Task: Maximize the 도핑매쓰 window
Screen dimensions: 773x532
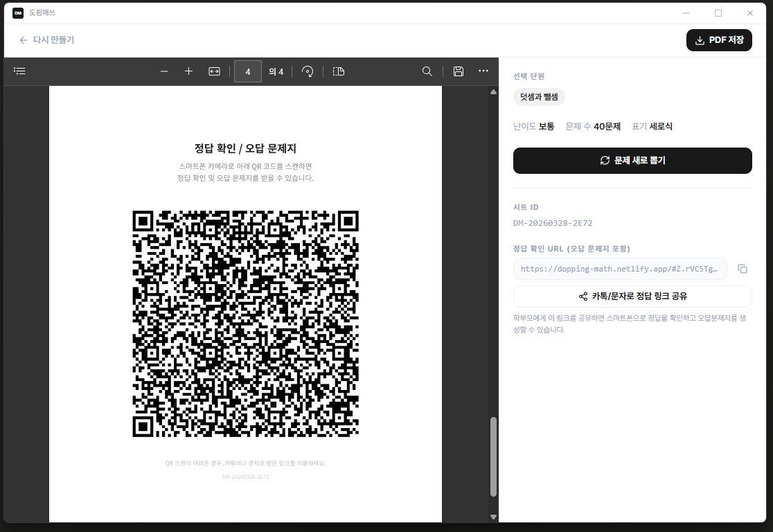Action: pyautogui.click(x=718, y=13)
